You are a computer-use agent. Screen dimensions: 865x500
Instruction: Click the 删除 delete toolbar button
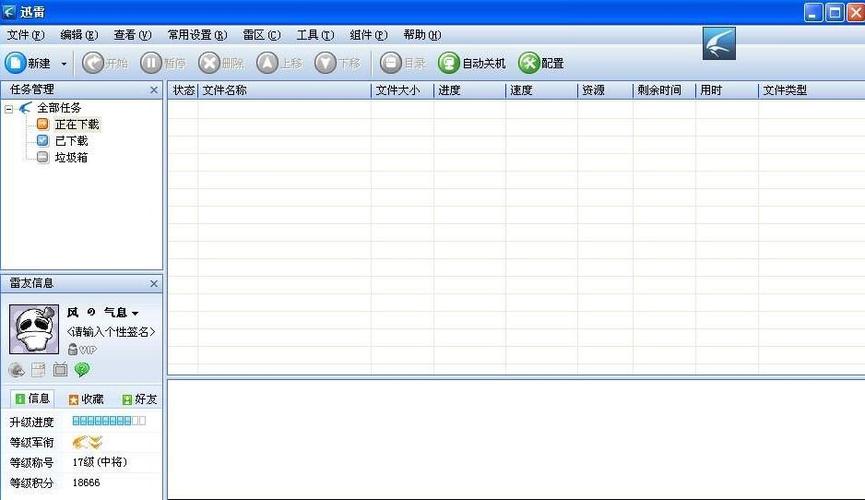pos(221,63)
